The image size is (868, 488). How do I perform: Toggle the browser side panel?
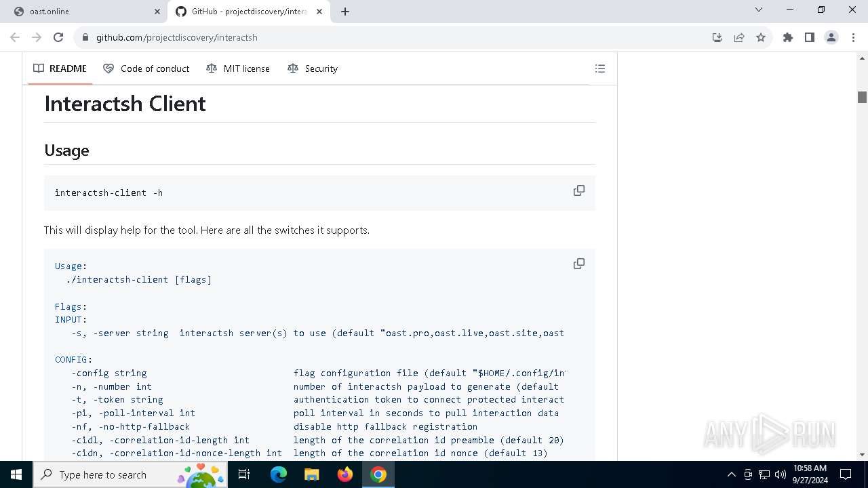tap(810, 37)
